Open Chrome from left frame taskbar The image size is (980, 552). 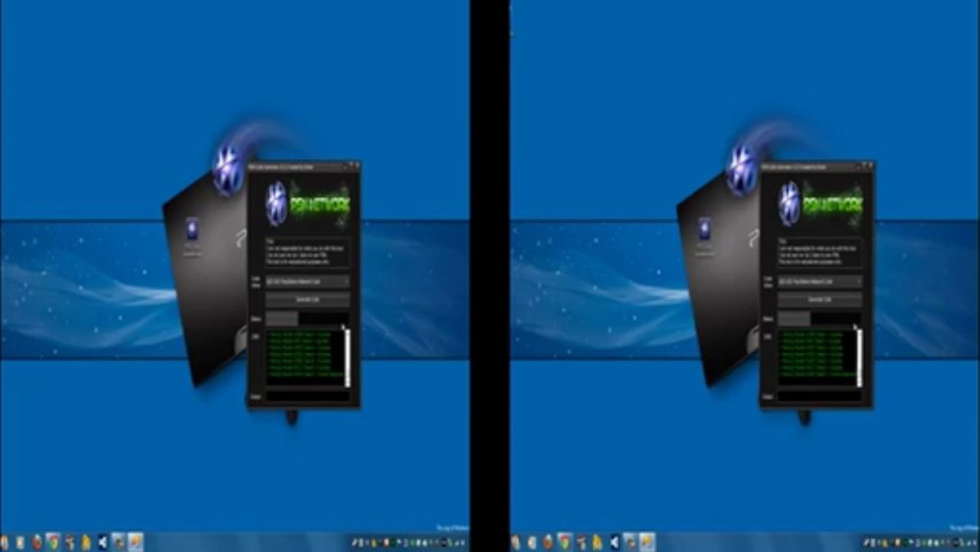pos(53,541)
